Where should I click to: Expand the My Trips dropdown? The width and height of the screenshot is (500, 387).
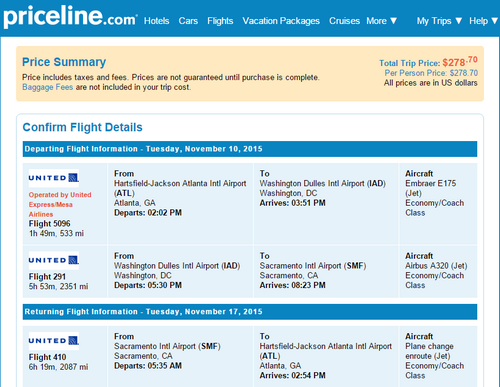click(439, 21)
